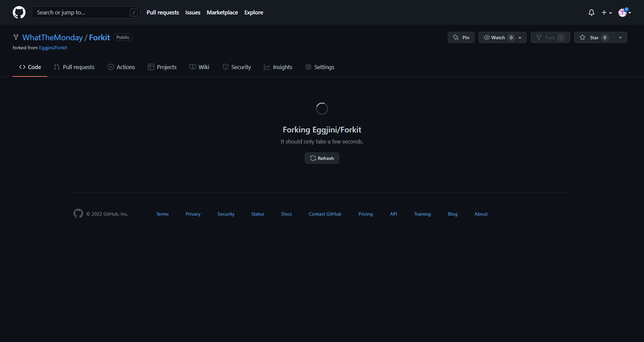Click the Public visibility badge
Viewport: 644px width, 342px height.
pyautogui.click(x=123, y=37)
